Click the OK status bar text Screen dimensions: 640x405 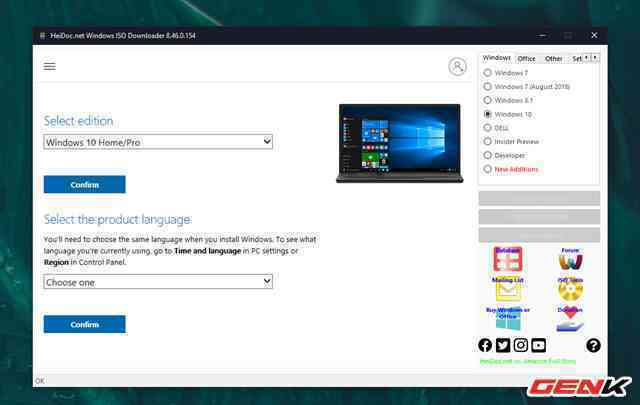click(40, 381)
